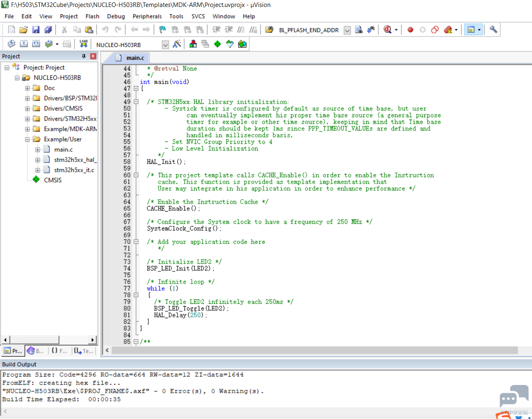Save all files icon
The height and width of the screenshot is (419, 532).
48,30
